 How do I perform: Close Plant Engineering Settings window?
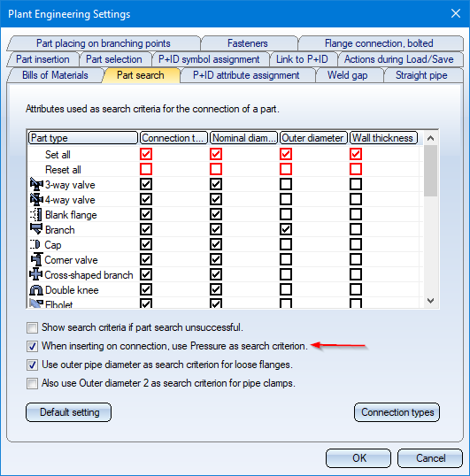click(x=456, y=13)
